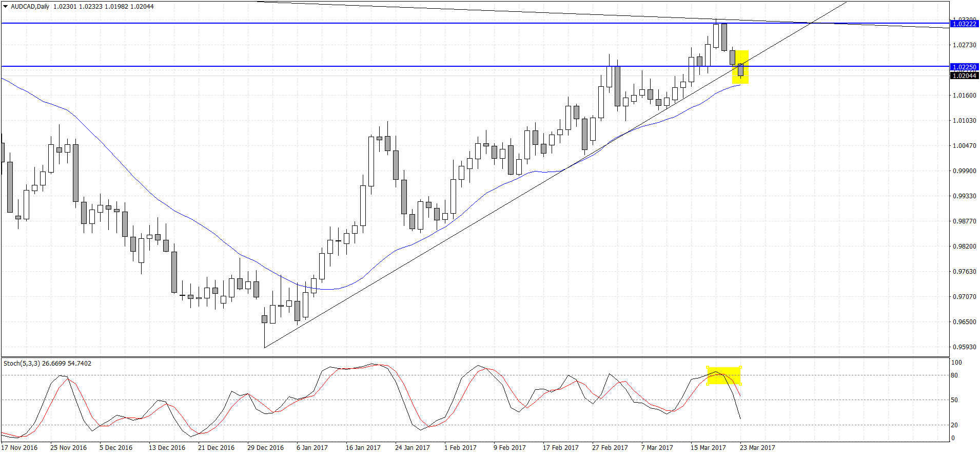The image size is (980, 454).
Task: Select the yellow rectangle on the latest price candle
Action: [x=740, y=67]
